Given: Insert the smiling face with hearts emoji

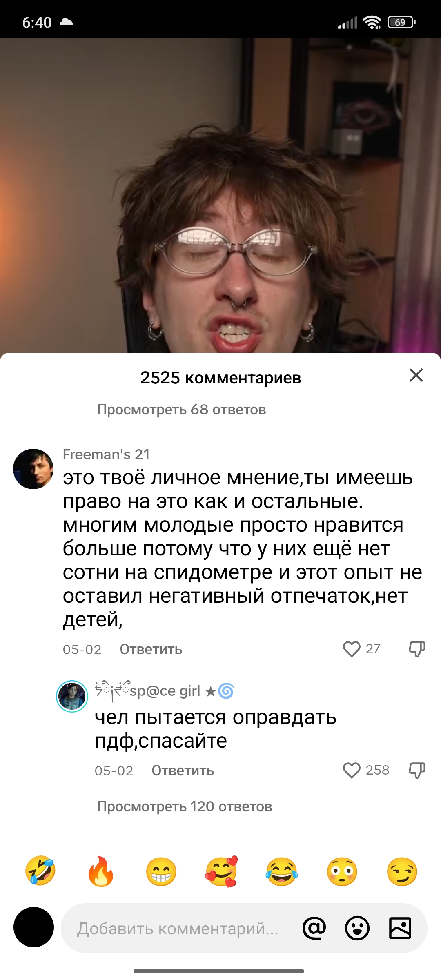Looking at the screenshot, I should coord(221,871).
